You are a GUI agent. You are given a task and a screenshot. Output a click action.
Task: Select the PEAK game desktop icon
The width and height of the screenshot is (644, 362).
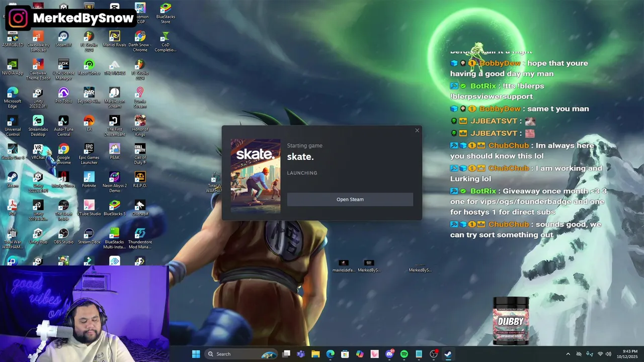pos(114,152)
